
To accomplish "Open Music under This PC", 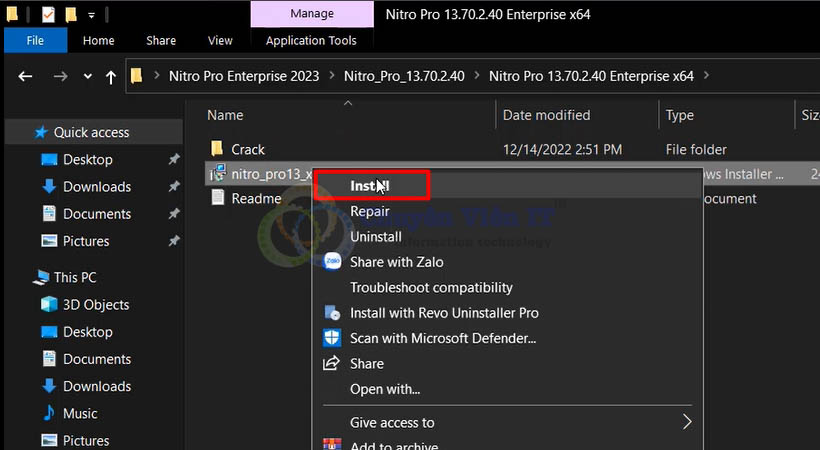I will pos(80,414).
